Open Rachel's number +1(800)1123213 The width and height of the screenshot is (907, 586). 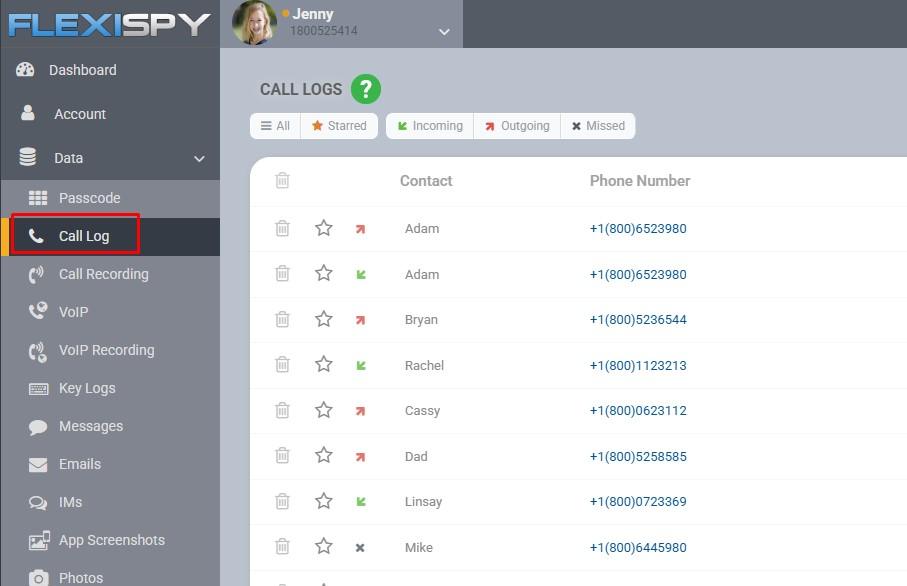point(638,366)
